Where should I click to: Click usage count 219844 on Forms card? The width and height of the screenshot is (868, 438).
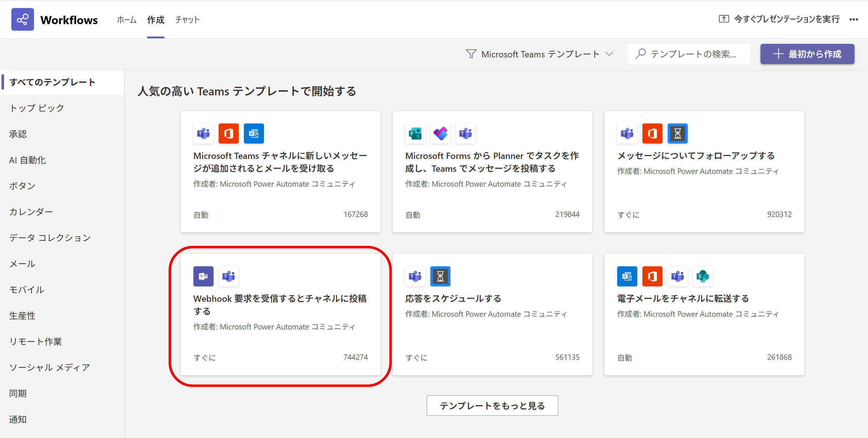[567, 214]
